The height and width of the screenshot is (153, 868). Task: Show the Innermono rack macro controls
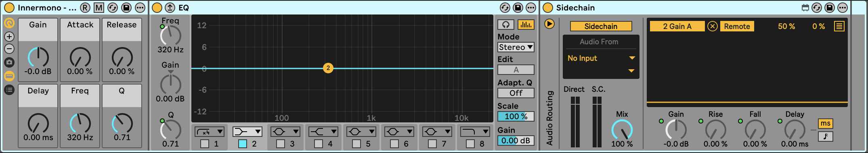coord(9,23)
